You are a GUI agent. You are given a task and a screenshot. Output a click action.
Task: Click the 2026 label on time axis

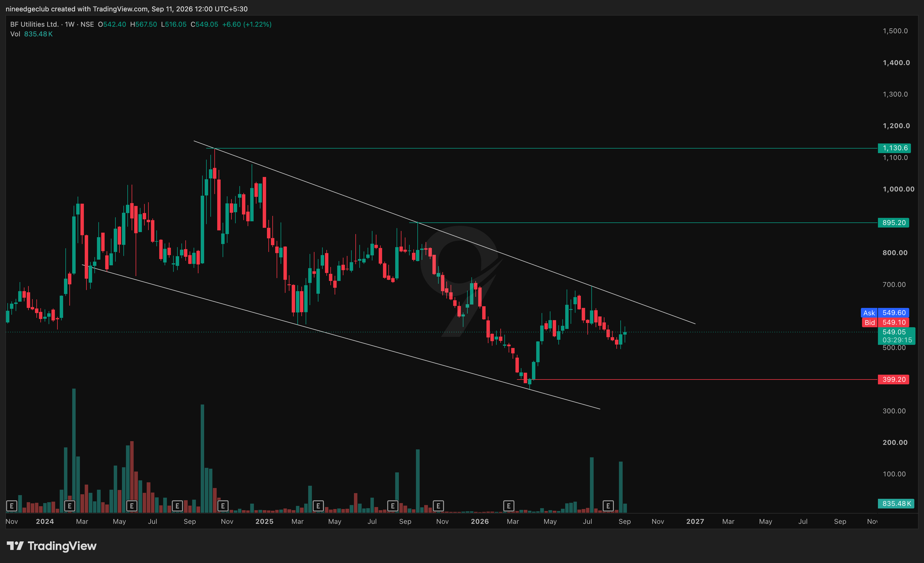[x=480, y=522]
